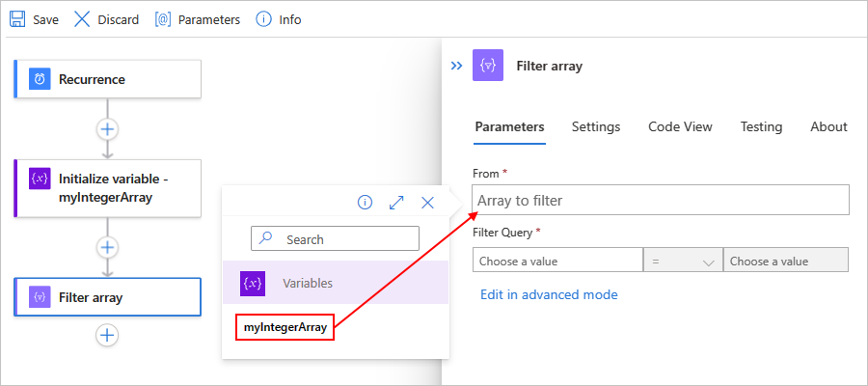Switch to the Settings tab
Screen dimensions: 868x386
click(596, 126)
